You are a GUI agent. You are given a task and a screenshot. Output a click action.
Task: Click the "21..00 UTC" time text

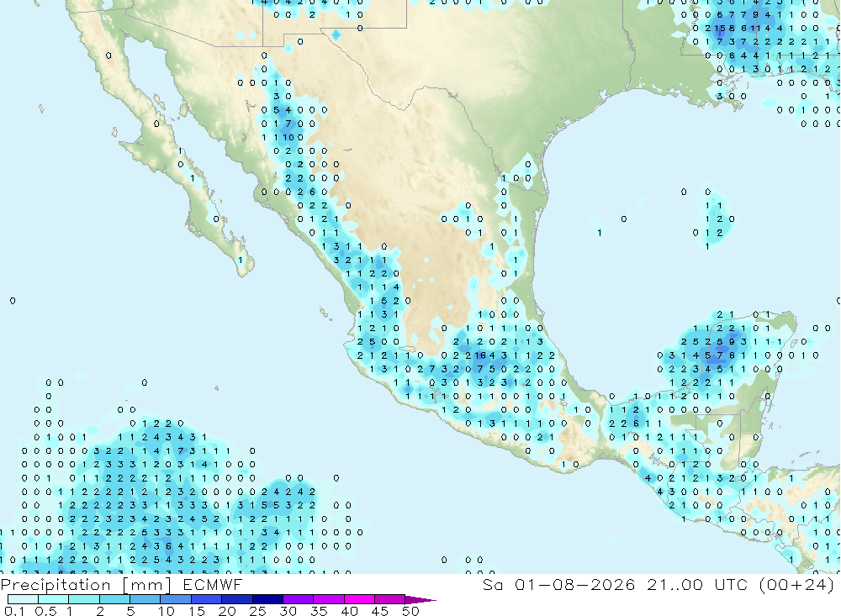[x=697, y=584]
